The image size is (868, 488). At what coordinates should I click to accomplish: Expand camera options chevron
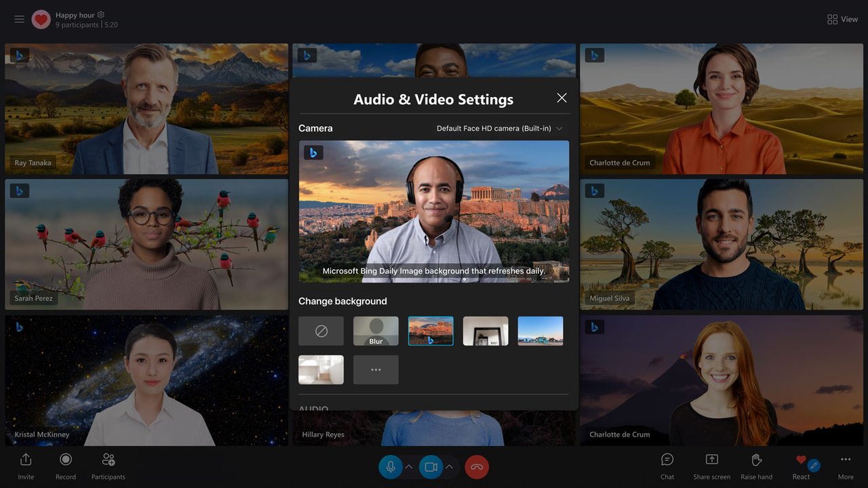pyautogui.click(x=449, y=467)
